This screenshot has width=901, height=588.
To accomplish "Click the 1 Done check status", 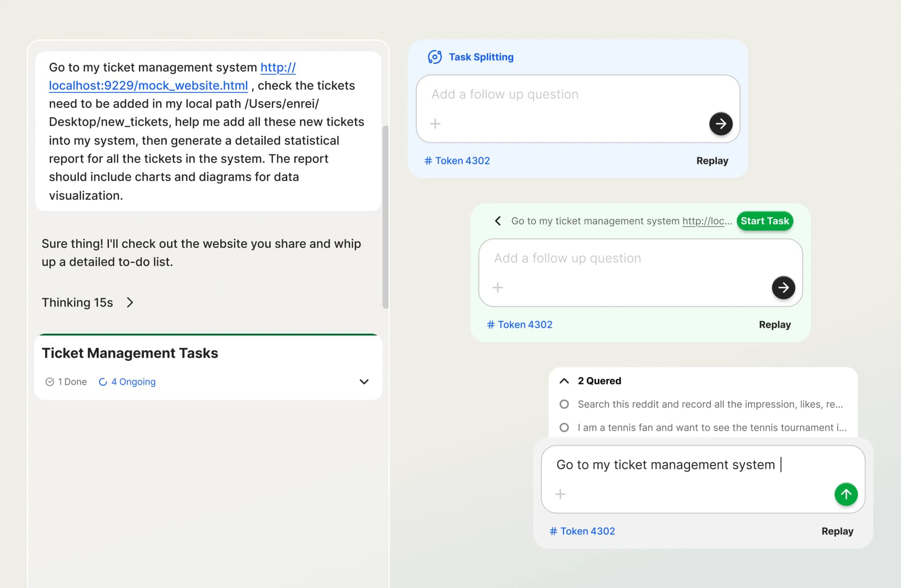I will pos(66,382).
